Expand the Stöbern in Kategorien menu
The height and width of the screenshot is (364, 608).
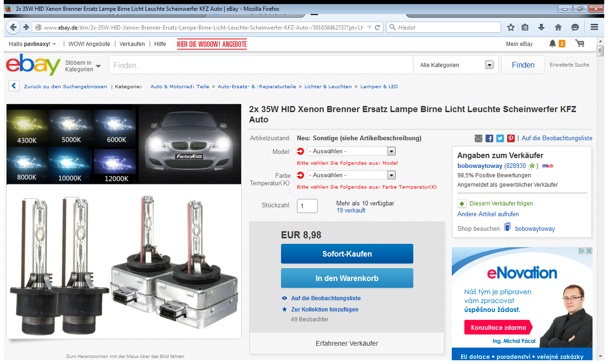pyautogui.click(x=83, y=66)
